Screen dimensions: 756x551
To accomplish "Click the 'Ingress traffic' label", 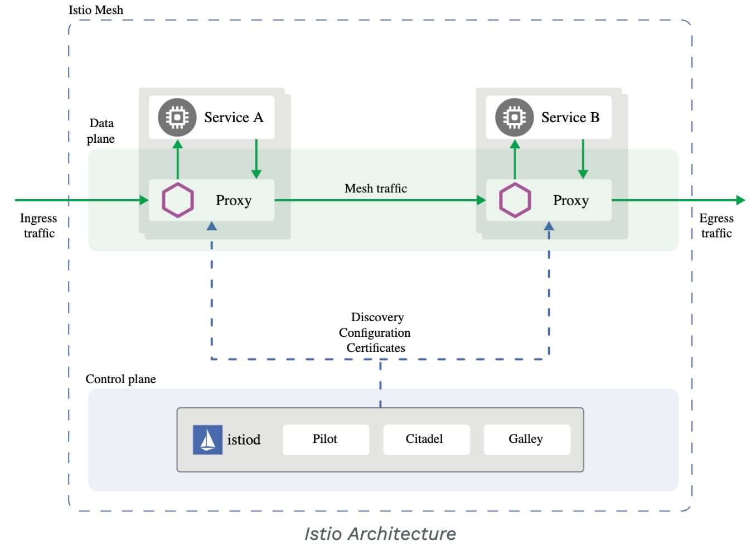I will pos(38,225).
